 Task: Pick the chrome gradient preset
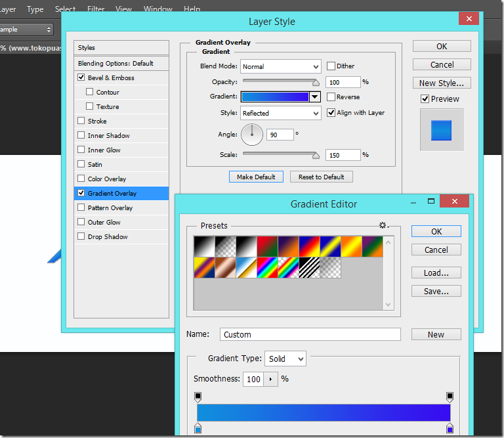[246, 267]
